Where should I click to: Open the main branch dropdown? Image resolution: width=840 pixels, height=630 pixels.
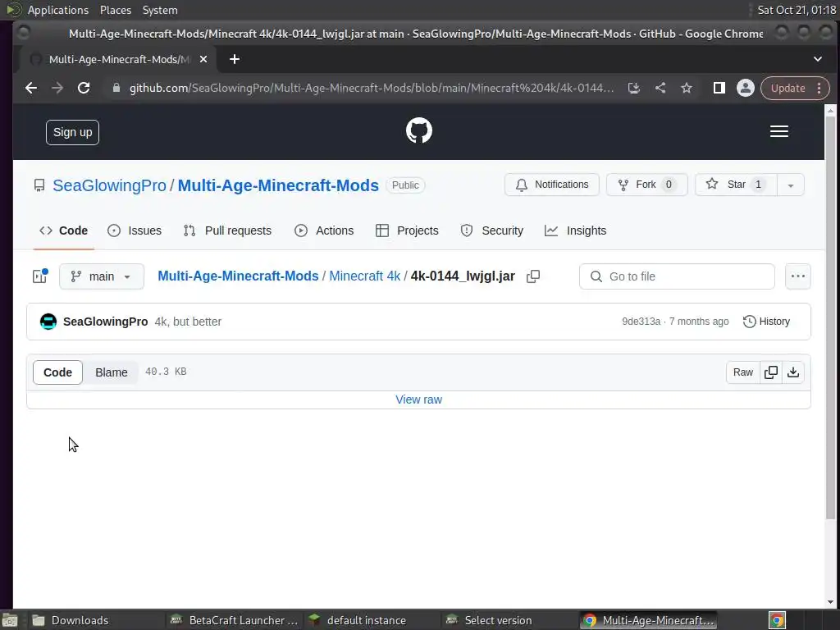(x=102, y=276)
